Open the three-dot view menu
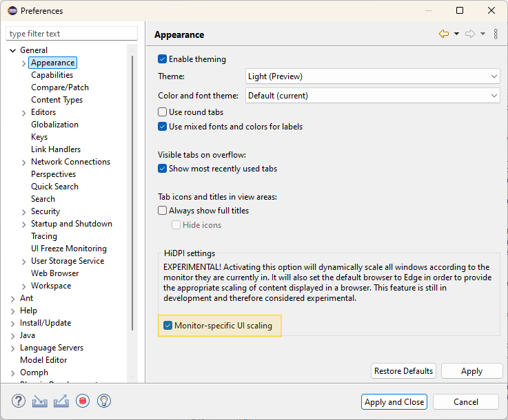This screenshot has width=508, height=420. [496, 34]
